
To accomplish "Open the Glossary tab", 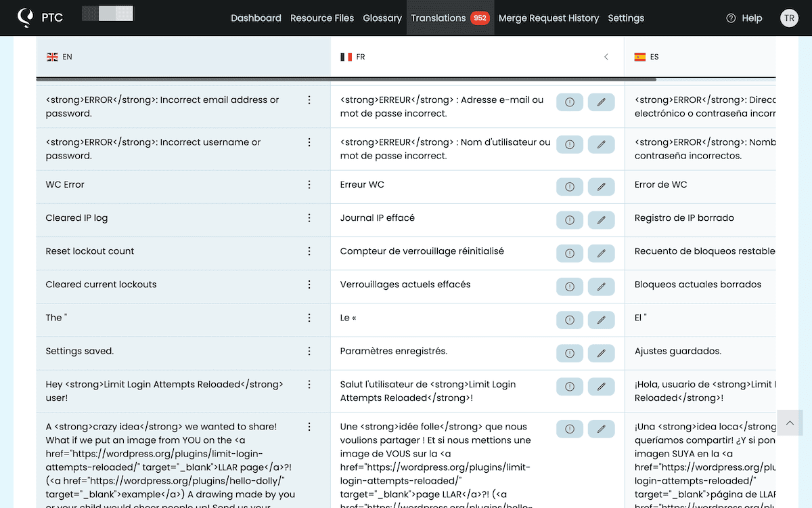I will [382, 18].
